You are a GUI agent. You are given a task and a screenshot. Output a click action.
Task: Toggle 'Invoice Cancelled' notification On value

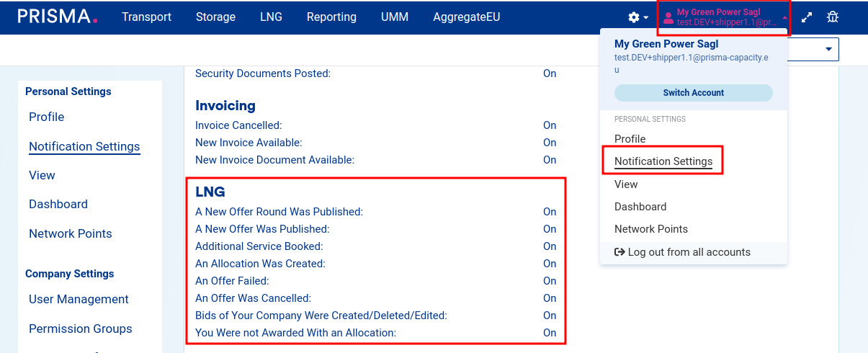click(x=550, y=125)
